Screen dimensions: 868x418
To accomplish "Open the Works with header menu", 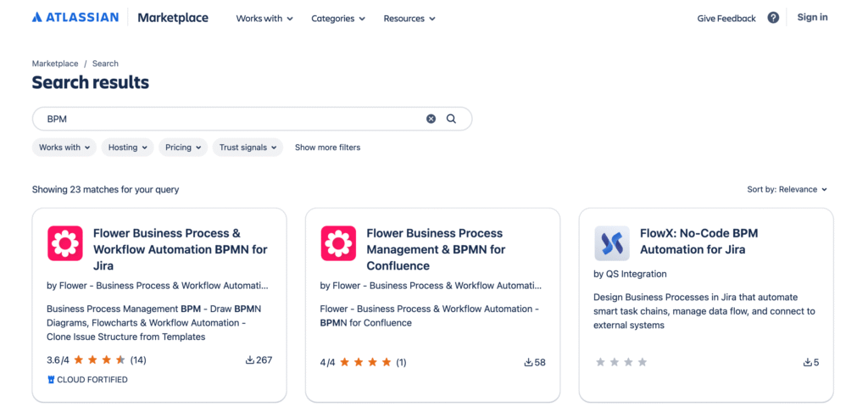I will 264,19.
